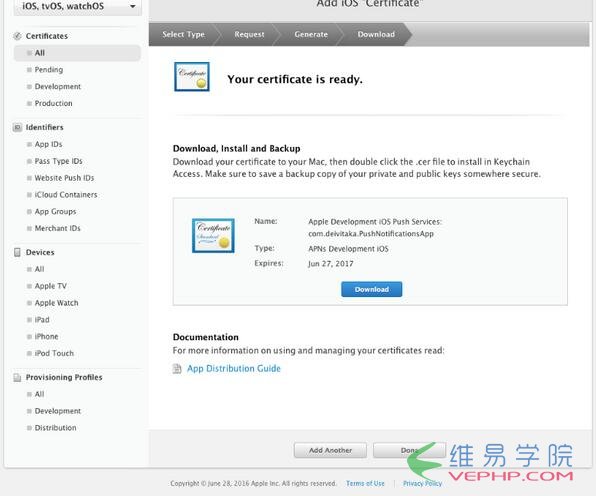Open the App Distribution Guide link
Screen dimensions: 596x496
tap(234, 369)
